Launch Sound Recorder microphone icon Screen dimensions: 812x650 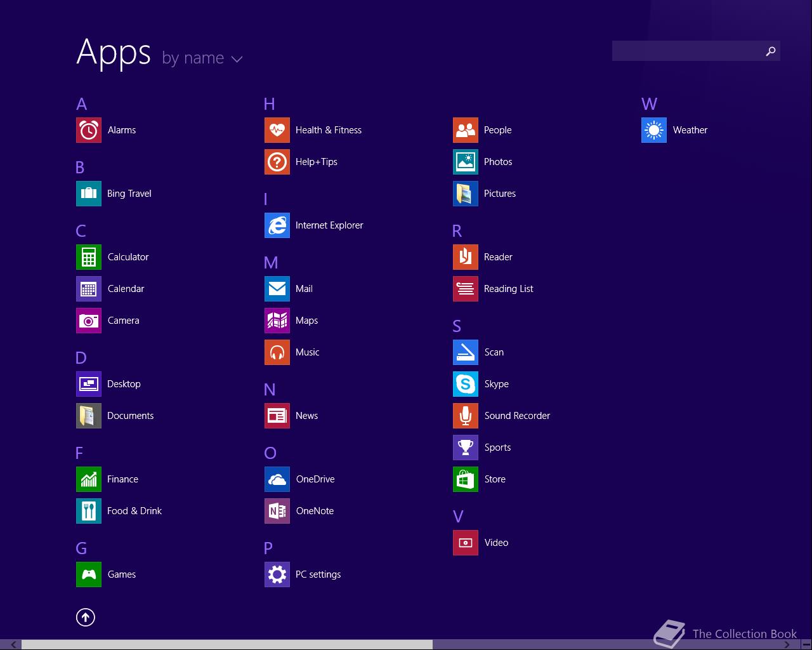[466, 416]
